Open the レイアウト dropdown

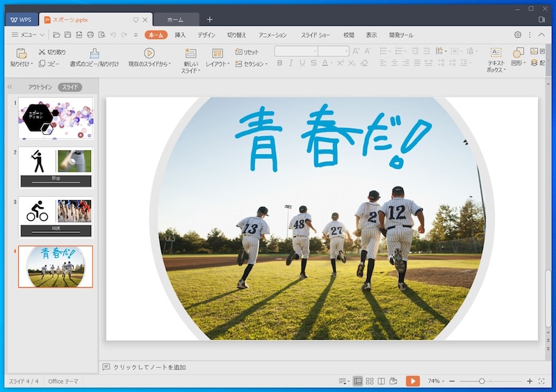[218, 64]
